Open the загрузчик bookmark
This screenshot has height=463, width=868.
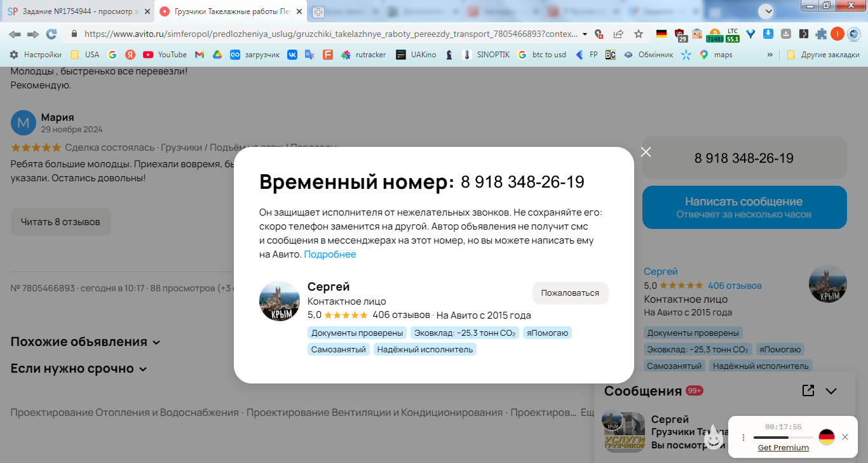pyautogui.click(x=255, y=55)
